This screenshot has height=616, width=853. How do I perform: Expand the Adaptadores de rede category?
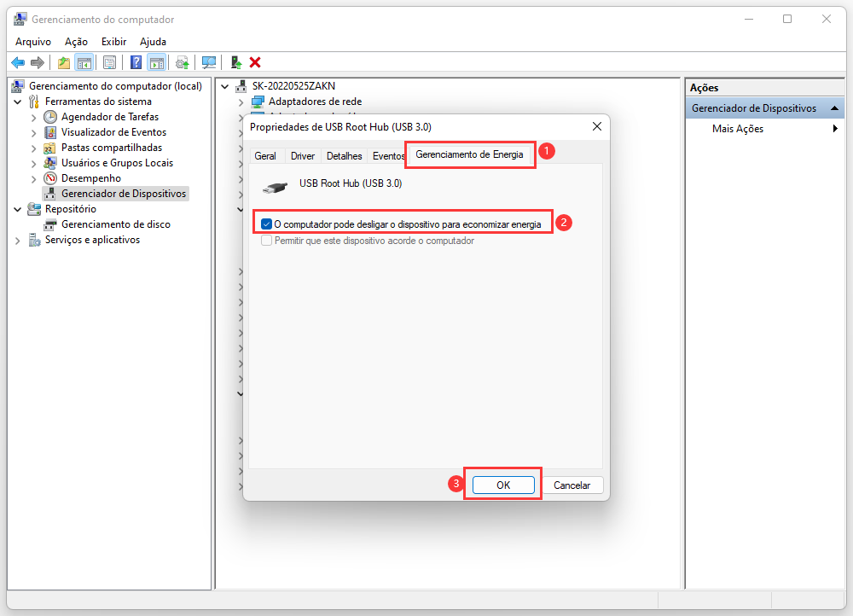click(x=241, y=102)
